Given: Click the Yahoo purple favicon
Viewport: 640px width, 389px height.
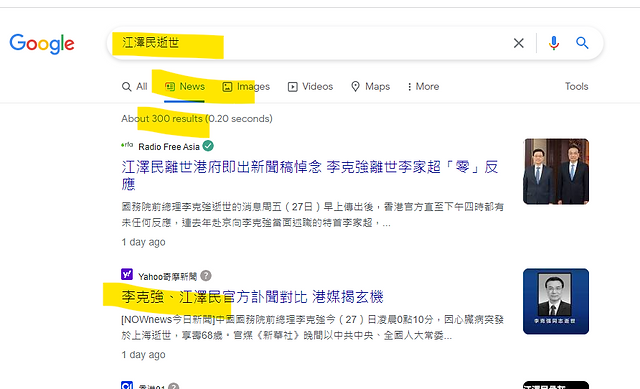Looking at the screenshot, I should click(127, 274).
